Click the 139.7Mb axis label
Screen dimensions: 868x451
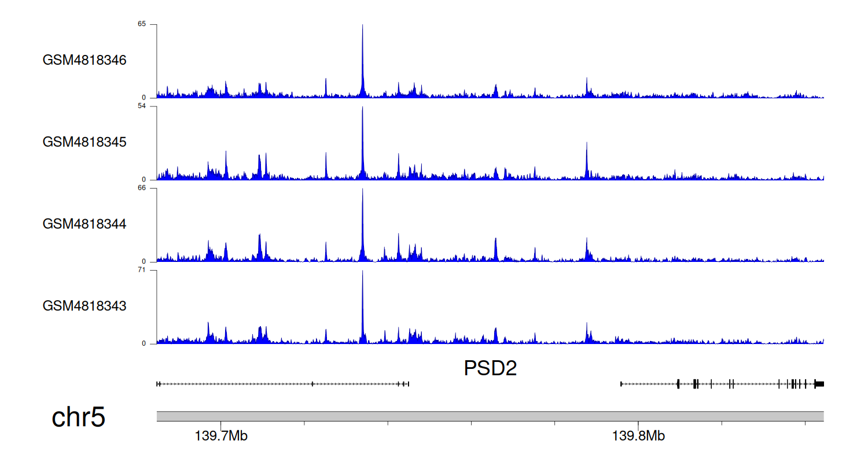click(x=221, y=435)
